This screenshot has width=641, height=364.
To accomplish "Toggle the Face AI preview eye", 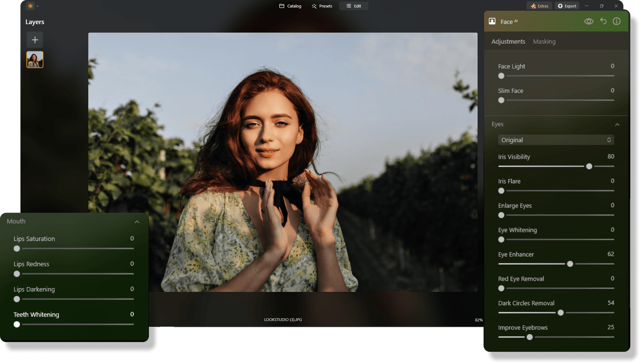I will click(x=589, y=21).
